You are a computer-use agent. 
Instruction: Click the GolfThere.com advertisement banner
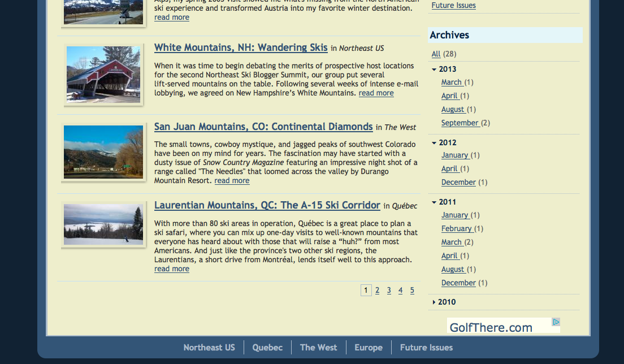(x=491, y=327)
